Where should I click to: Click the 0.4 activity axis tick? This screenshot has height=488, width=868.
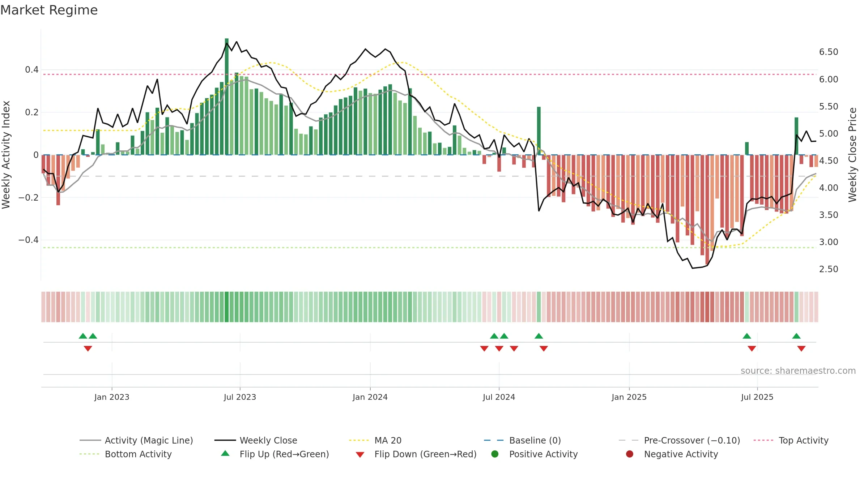click(x=32, y=70)
